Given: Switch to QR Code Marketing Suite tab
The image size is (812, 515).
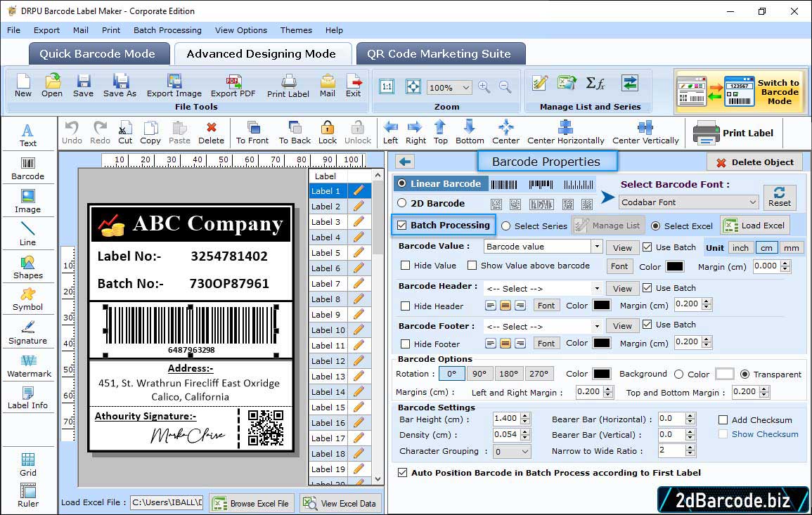Looking at the screenshot, I should coord(440,54).
